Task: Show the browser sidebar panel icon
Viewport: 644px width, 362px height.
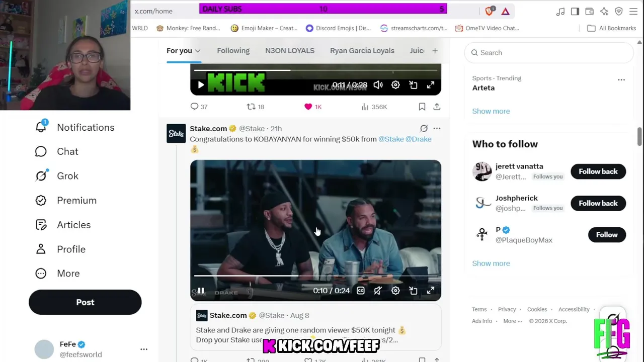Action: (575, 12)
